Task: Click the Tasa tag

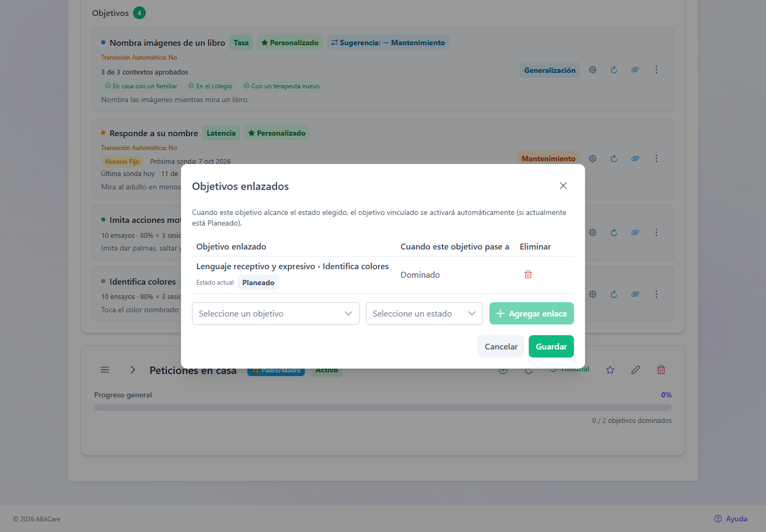Action: [241, 43]
